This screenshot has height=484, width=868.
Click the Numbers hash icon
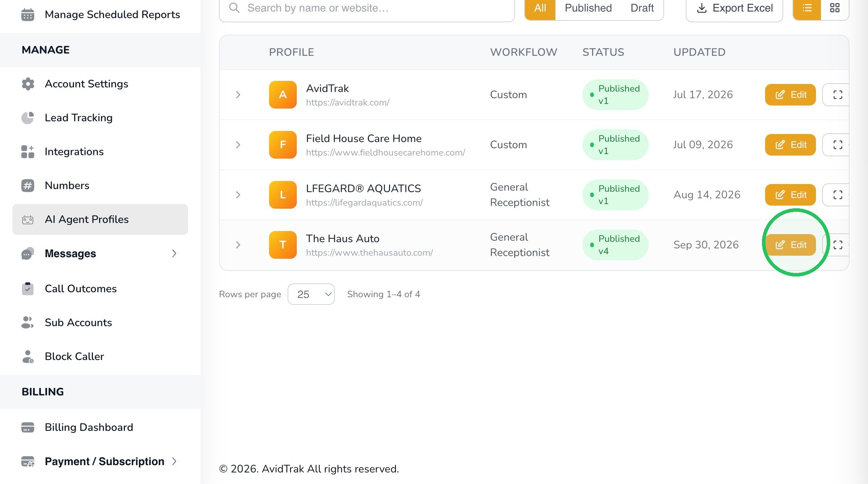point(28,186)
